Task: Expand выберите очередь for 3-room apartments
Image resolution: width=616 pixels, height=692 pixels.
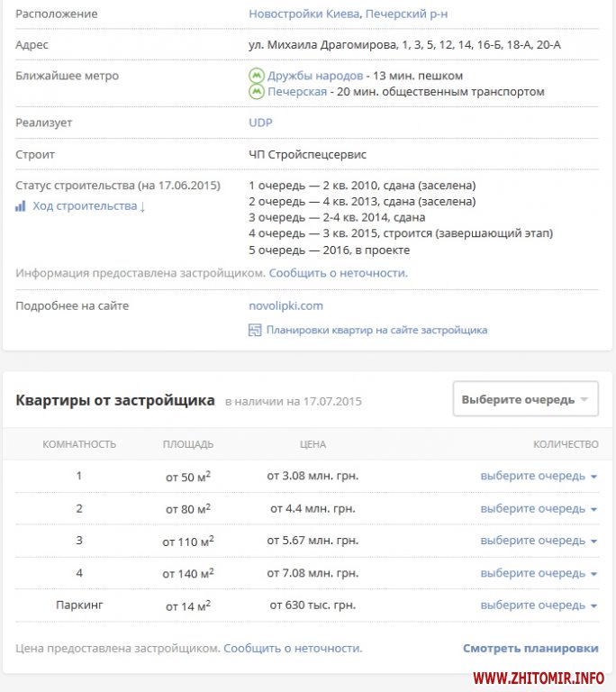Action: 539,541
